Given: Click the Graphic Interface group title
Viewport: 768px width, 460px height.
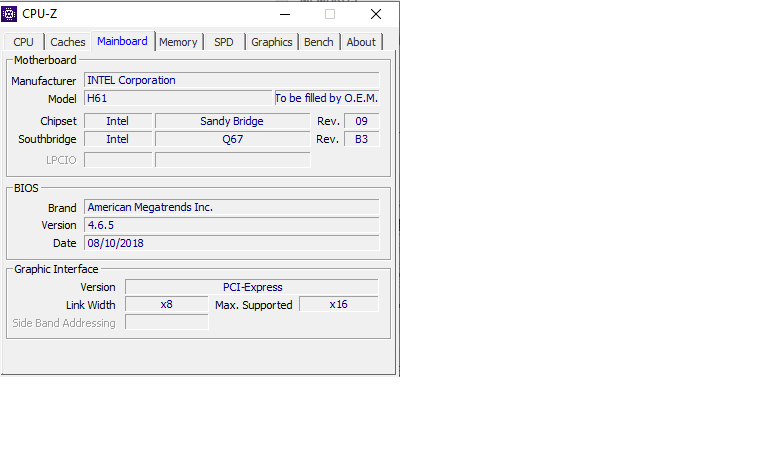Looking at the screenshot, I should click(x=56, y=269).
